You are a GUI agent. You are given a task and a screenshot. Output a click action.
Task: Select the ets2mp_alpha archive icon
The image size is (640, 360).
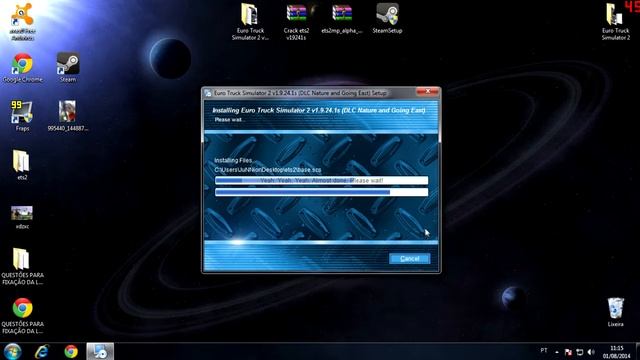point(342,19)
